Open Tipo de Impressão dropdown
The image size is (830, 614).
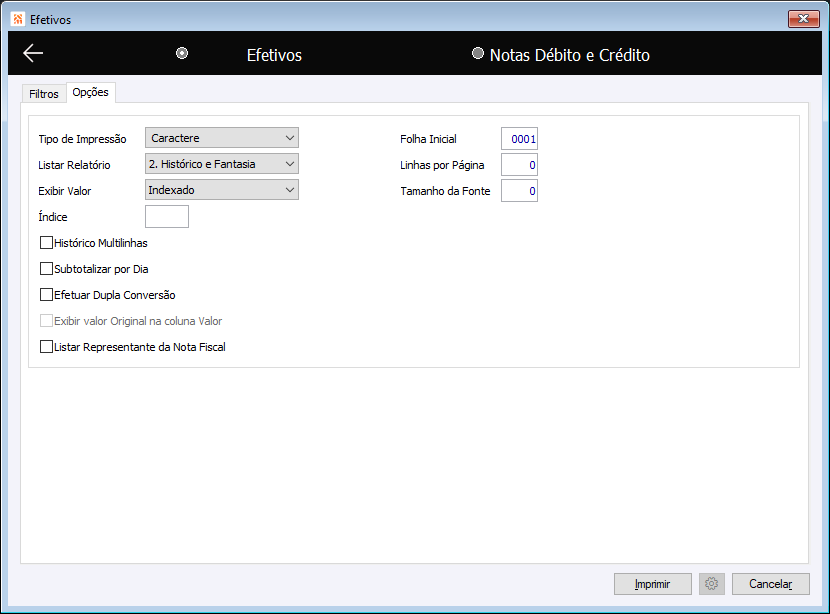click(x=222, y=138)
